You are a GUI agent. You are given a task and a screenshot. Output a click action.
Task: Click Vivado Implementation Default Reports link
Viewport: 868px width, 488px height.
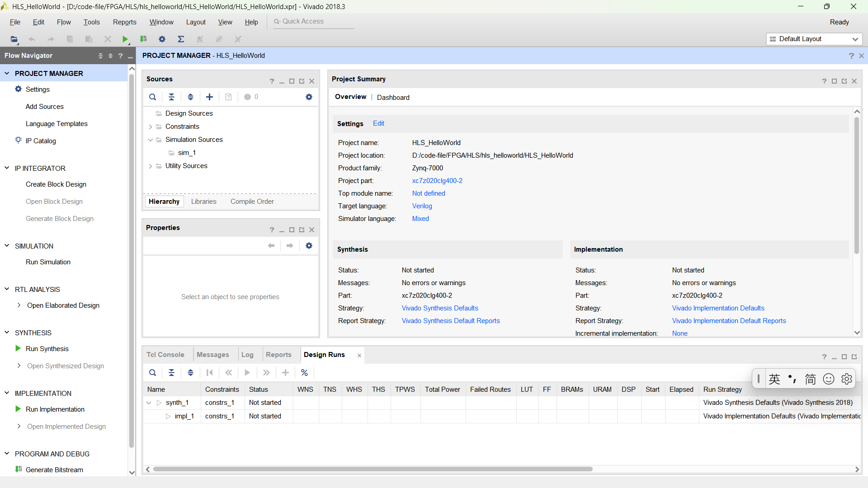pos(729,321)
